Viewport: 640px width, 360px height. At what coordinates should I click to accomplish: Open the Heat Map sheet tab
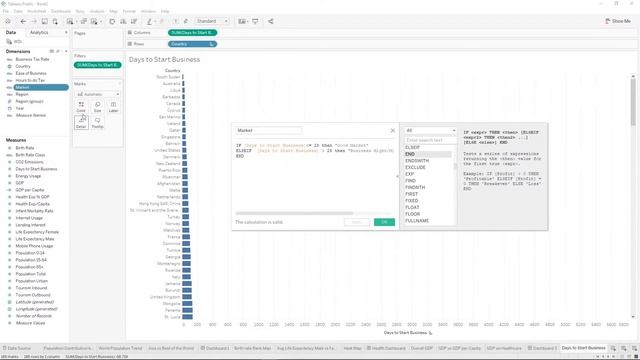(x=352, y=348)
